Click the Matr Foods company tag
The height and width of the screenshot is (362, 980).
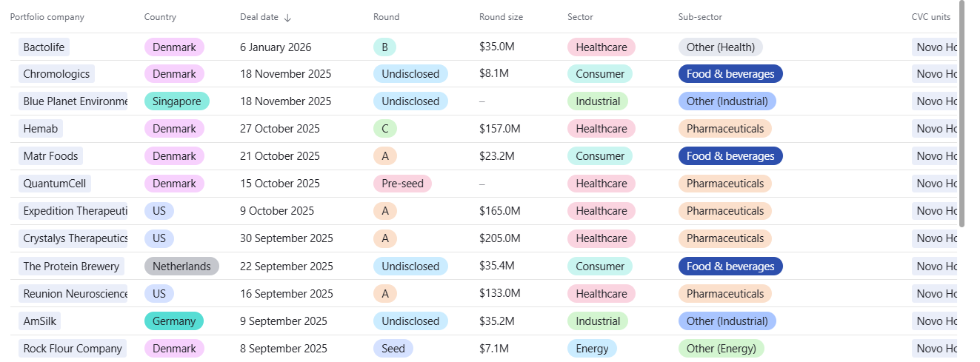[x=50, y=156]
